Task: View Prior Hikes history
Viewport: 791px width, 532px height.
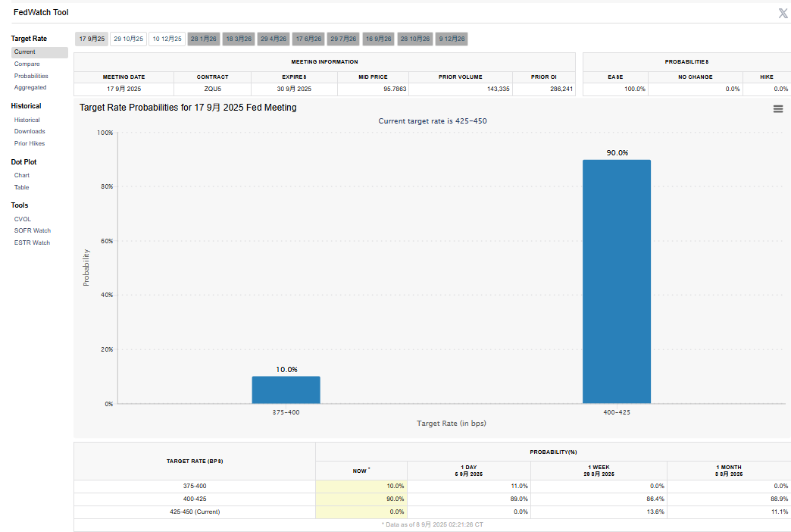Action: 29,143
